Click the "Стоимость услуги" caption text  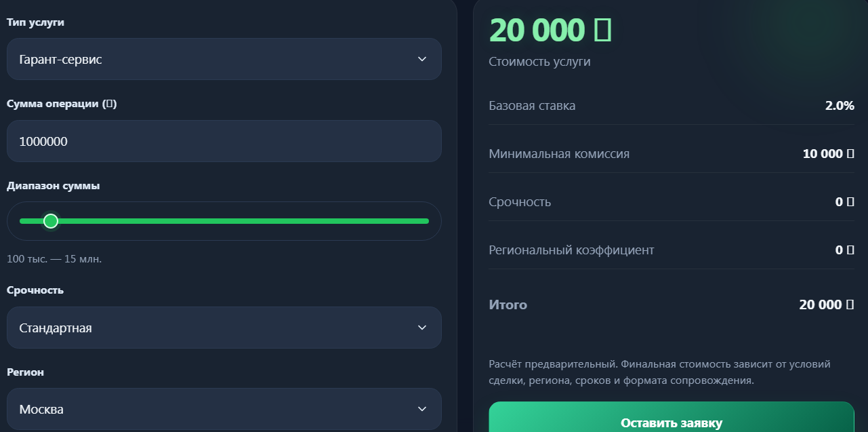click(539, 61)
